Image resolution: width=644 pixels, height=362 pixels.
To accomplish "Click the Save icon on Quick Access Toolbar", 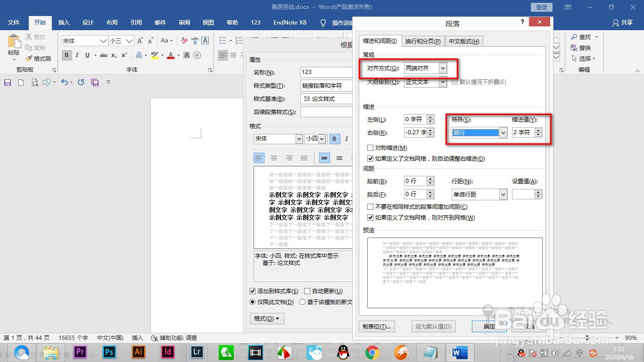I will tap(7, 82).
